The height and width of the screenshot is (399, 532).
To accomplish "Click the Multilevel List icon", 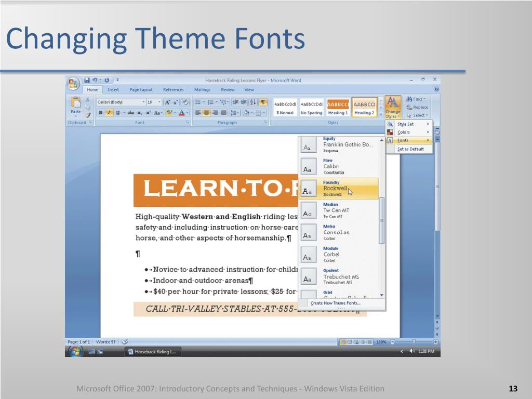I will click(223, 102).
